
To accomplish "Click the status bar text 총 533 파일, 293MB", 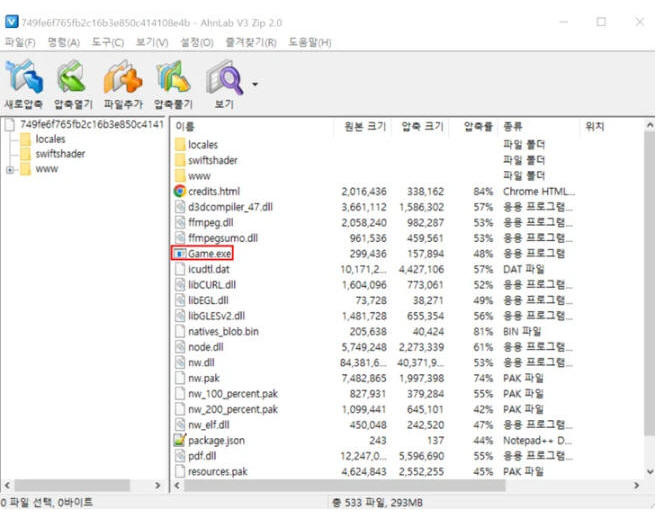I will click(377, 503).
